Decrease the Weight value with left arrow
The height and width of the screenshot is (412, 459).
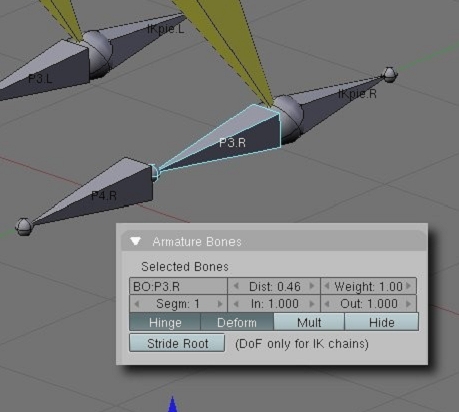click(327, 286)
